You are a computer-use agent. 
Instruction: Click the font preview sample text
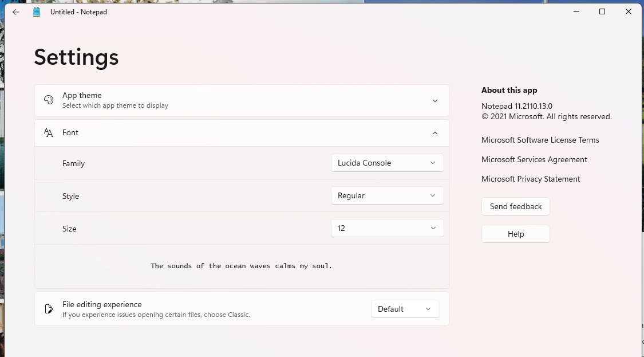coord(241,265)
